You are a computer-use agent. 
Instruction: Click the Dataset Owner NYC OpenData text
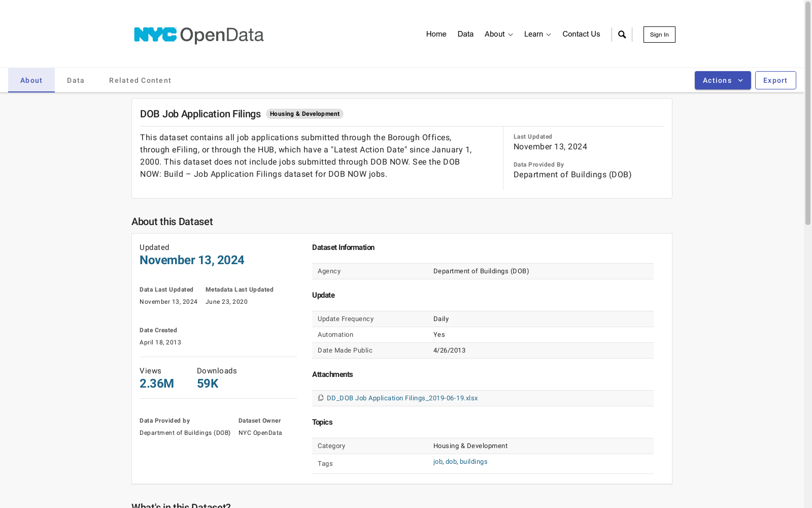[260, 433]
